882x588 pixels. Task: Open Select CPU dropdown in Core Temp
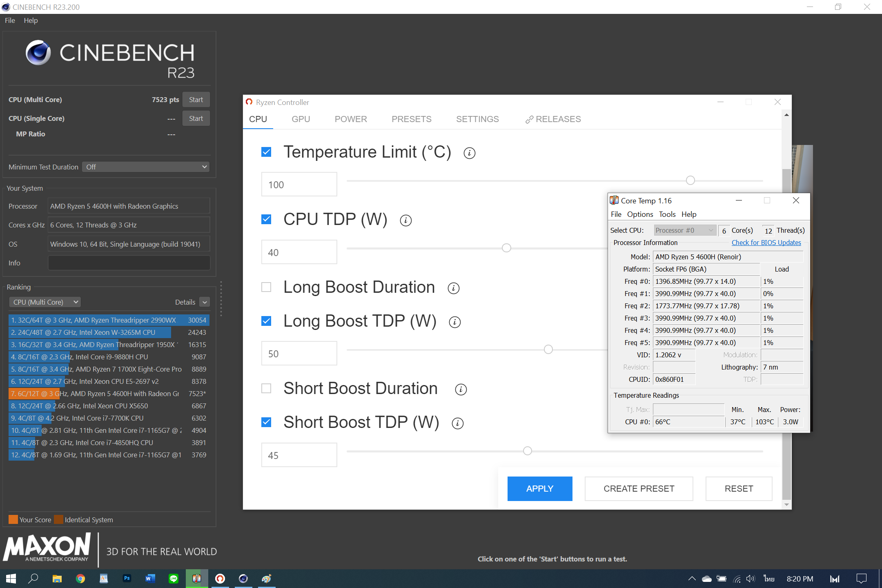point(685,230)
